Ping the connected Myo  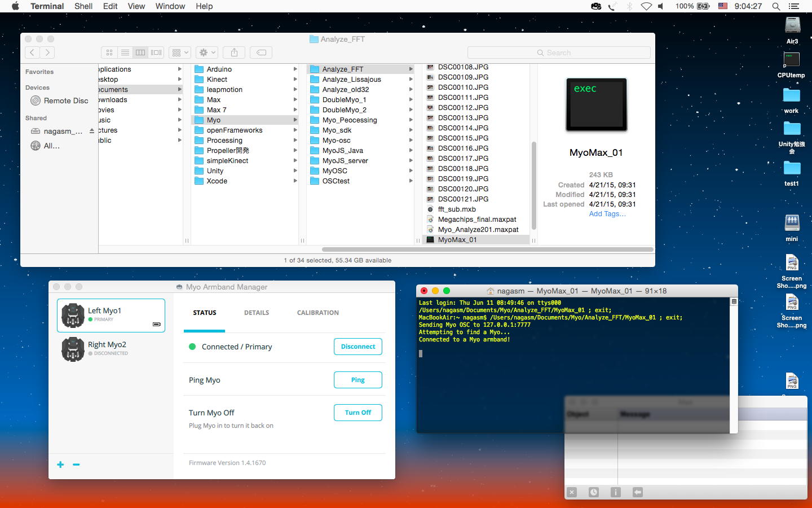pyautogui.click(x=358, y=380)
